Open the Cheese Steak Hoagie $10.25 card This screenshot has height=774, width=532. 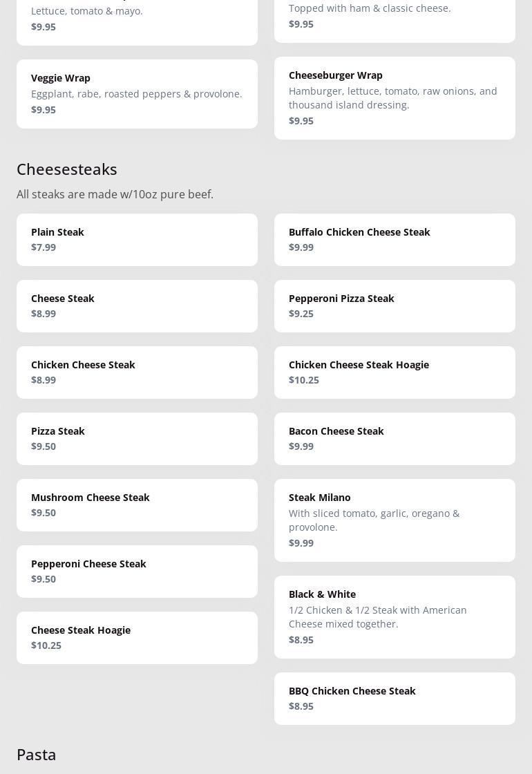click(x=137, y=638)
